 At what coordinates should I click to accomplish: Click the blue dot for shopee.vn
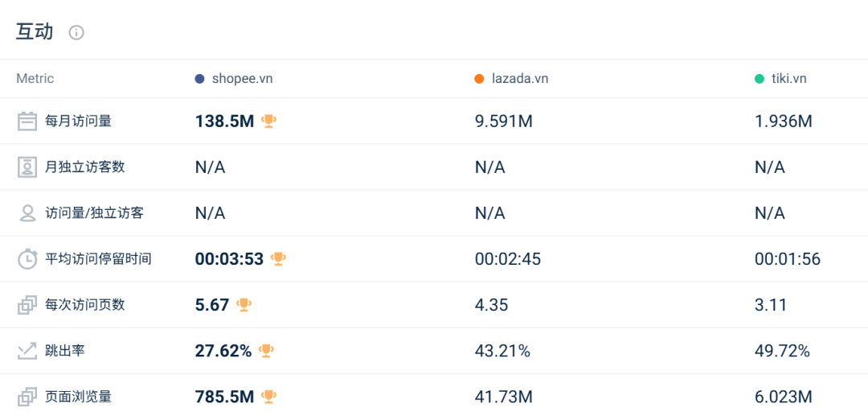[199, 79]
